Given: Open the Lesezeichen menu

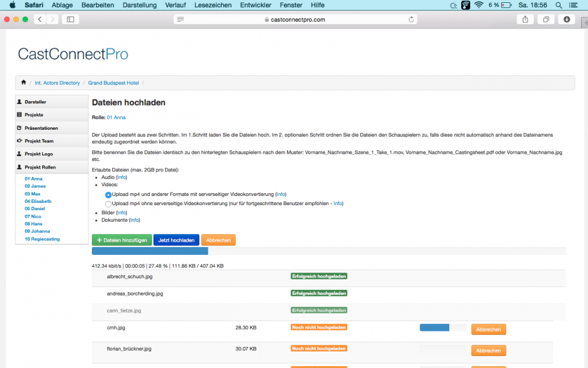Looking at the screenshot, I should tap(212, 5).
